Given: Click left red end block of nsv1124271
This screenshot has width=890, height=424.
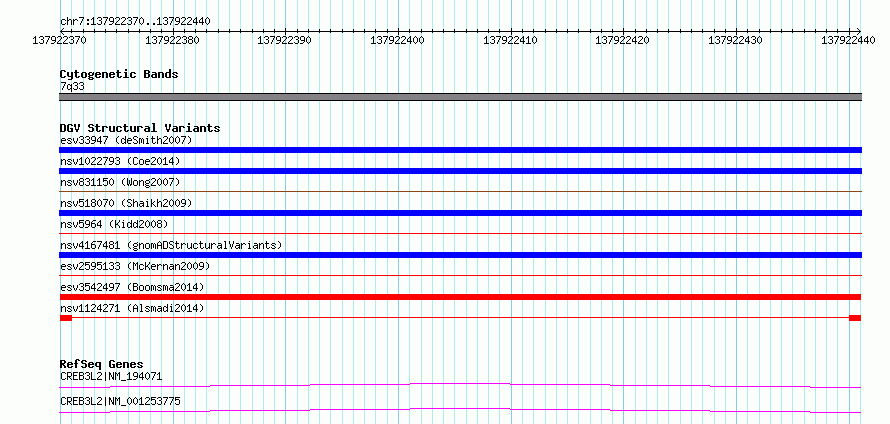Looking at the screenshot, I should [x=66, y=318].
